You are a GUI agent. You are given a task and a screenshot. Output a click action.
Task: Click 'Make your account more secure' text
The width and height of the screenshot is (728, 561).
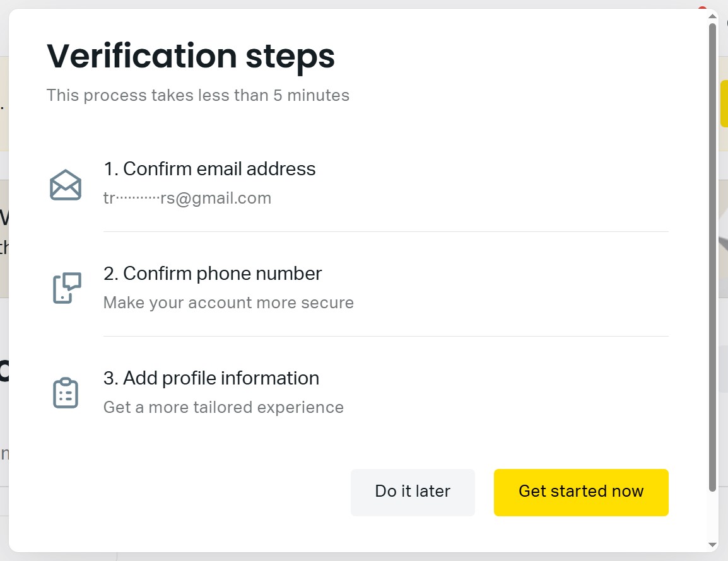click(x=228, y=303)
